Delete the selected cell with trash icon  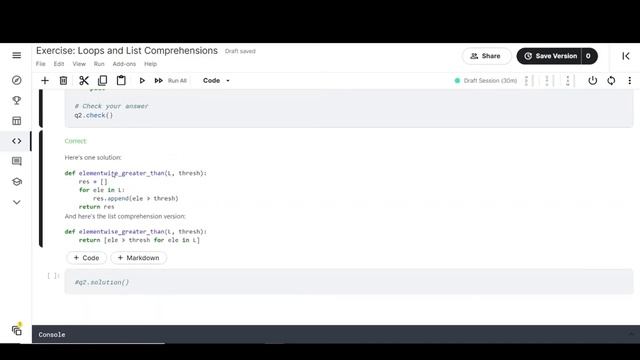(x=63, y=80)
